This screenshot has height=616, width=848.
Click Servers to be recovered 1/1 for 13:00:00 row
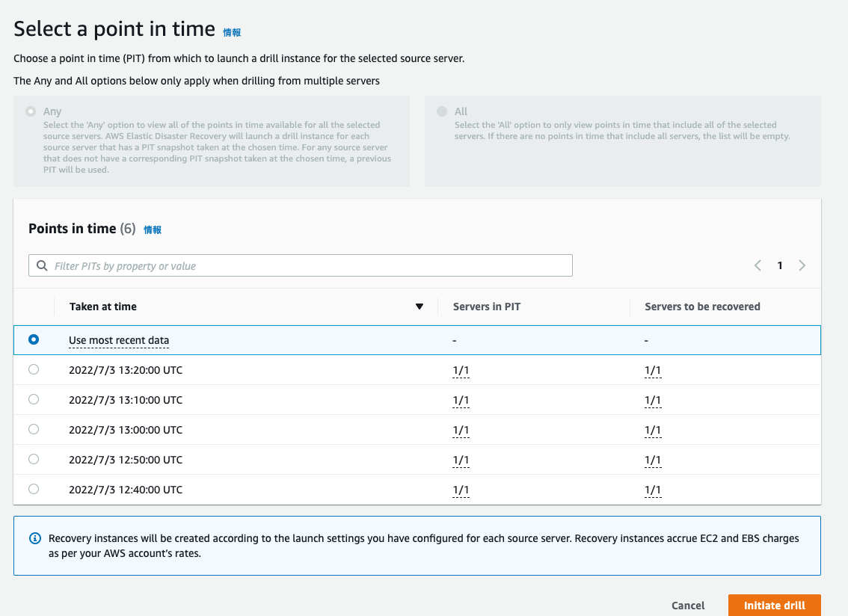click(653, 430)
